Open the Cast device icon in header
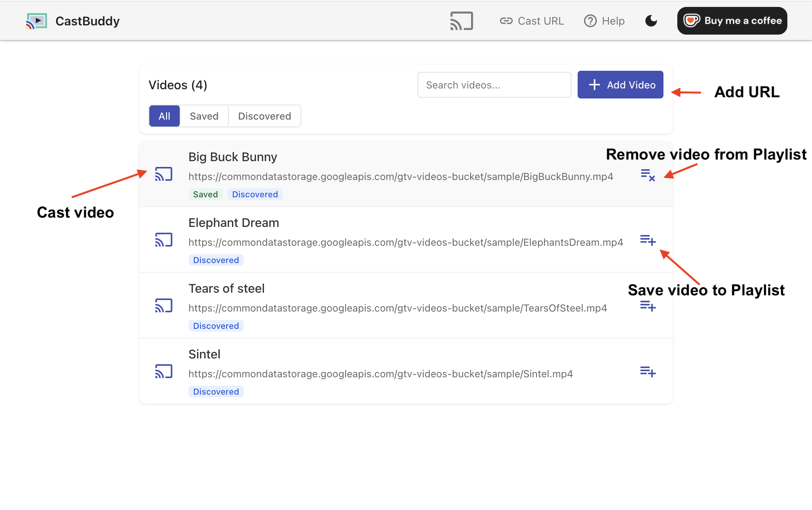 click(x=461, y=21)
